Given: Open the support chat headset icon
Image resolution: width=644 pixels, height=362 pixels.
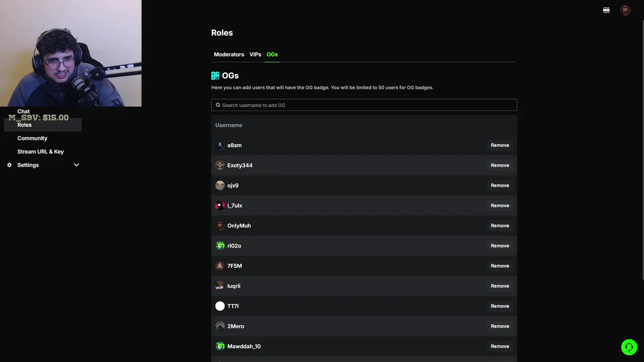Looking at the screenshot, I should click(x=628, y=347).
